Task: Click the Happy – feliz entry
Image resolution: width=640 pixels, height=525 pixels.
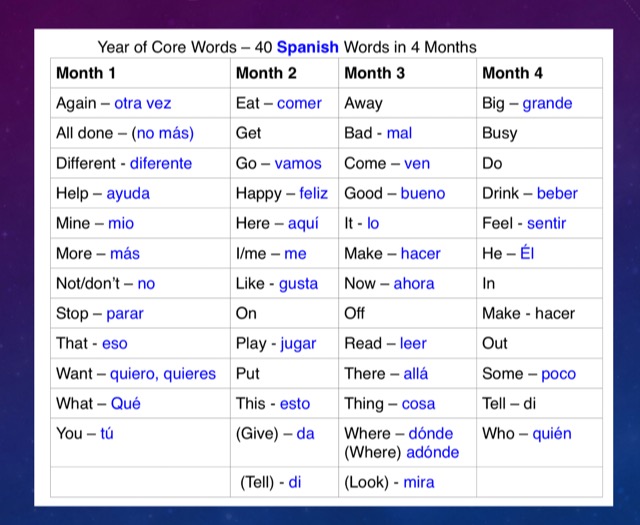Action: 284,193
